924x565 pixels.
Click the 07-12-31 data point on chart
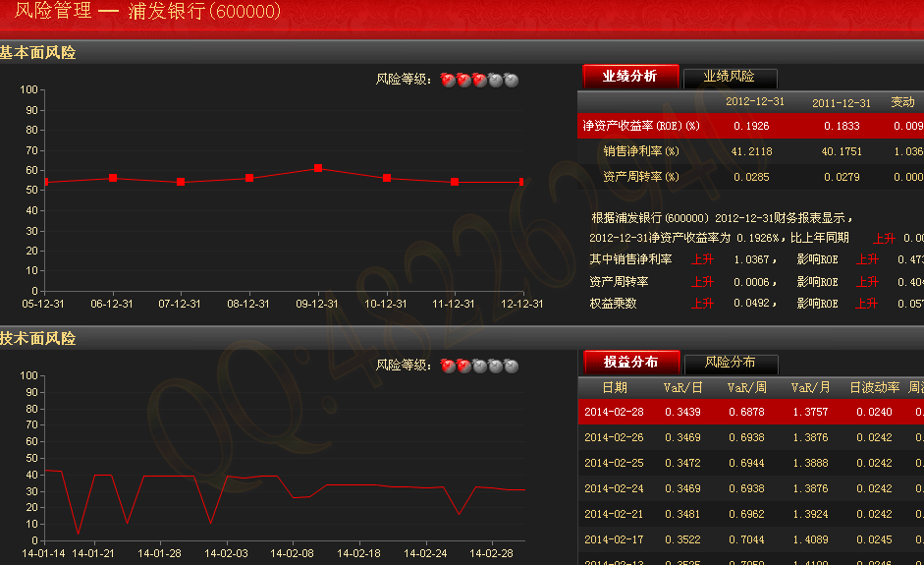(x=181, y=182)
